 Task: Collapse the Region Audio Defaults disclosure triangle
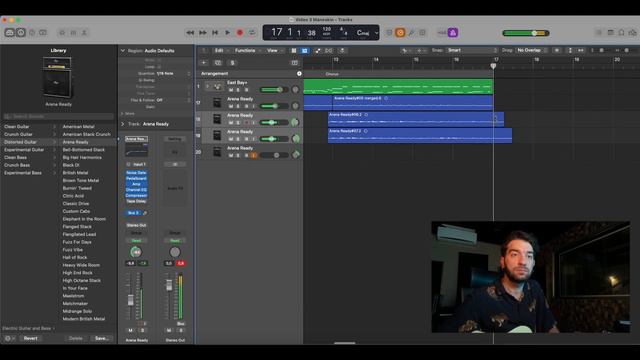[122, 51]
